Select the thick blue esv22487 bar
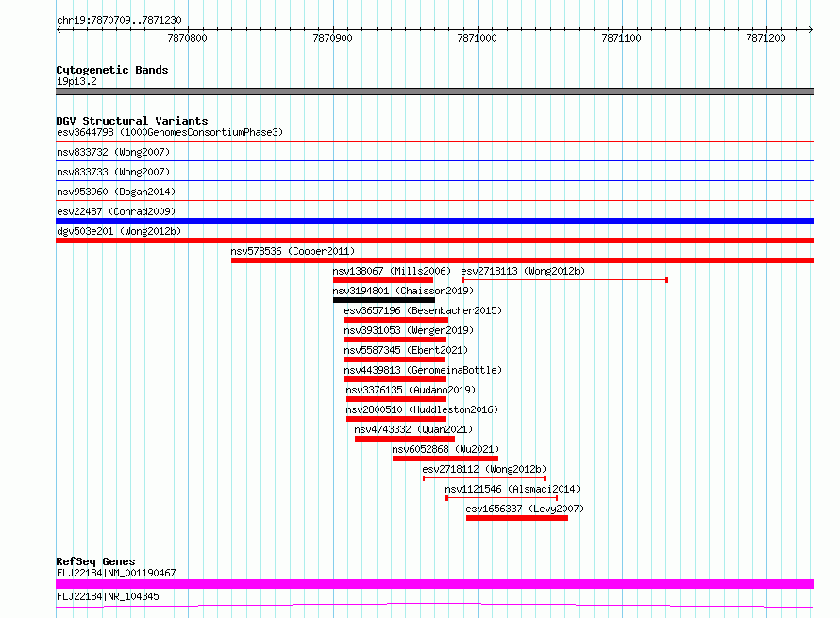This screenshot has height=618, width=840. click(434, 221)
